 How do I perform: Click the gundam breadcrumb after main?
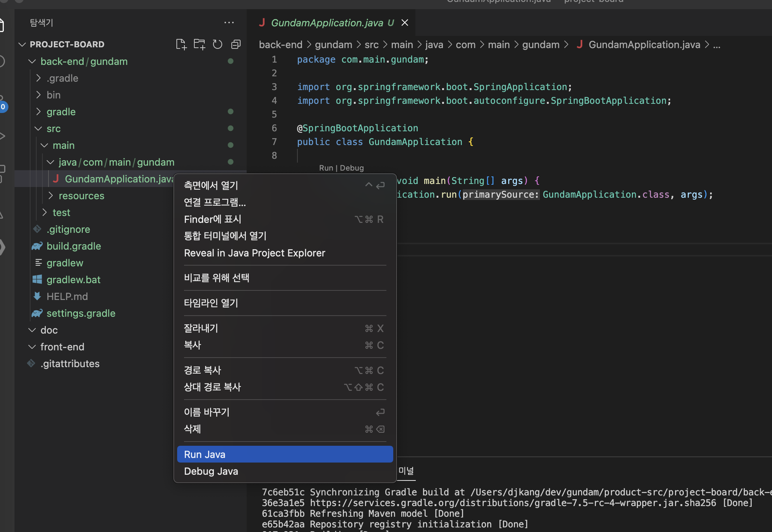tap(541, 45)
